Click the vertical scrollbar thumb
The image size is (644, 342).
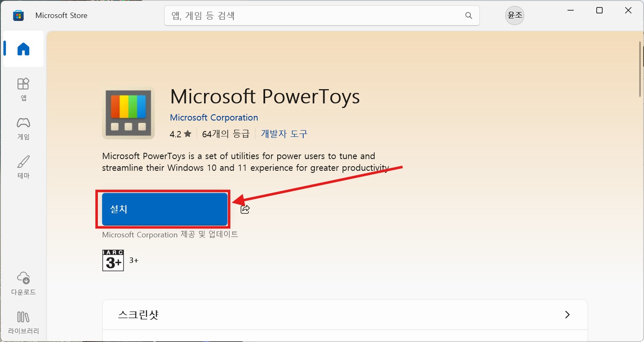coord(641,69)
